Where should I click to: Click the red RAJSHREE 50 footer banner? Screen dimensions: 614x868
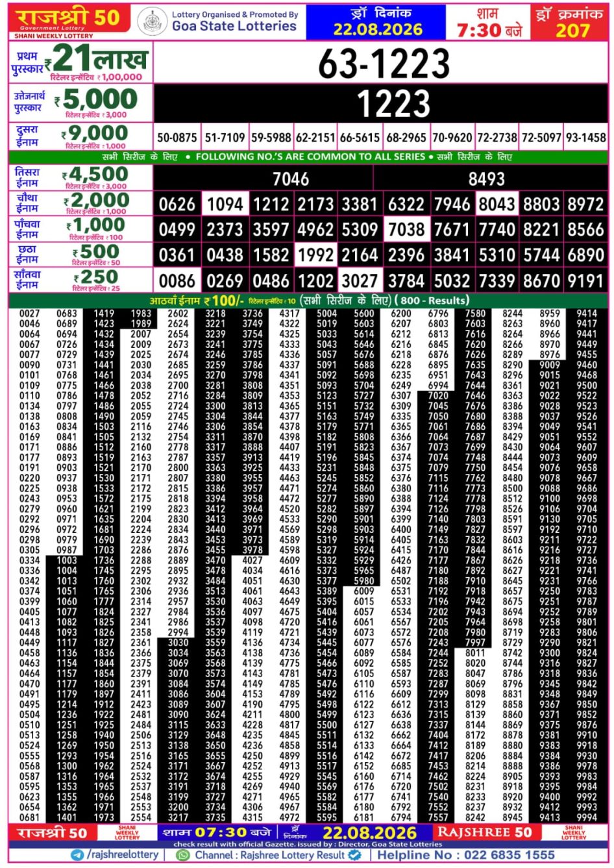485,832
